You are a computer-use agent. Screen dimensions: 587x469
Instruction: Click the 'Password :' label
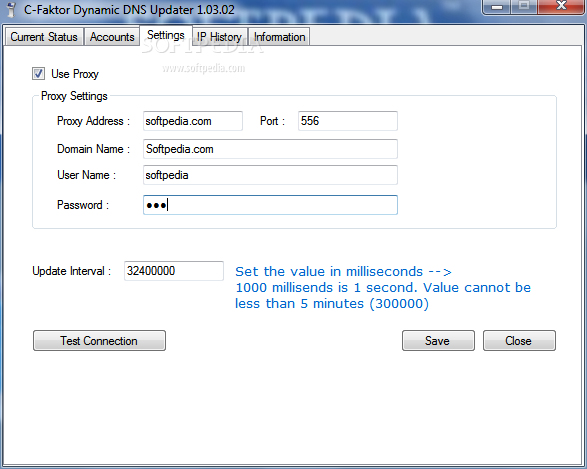click(83, 205)
